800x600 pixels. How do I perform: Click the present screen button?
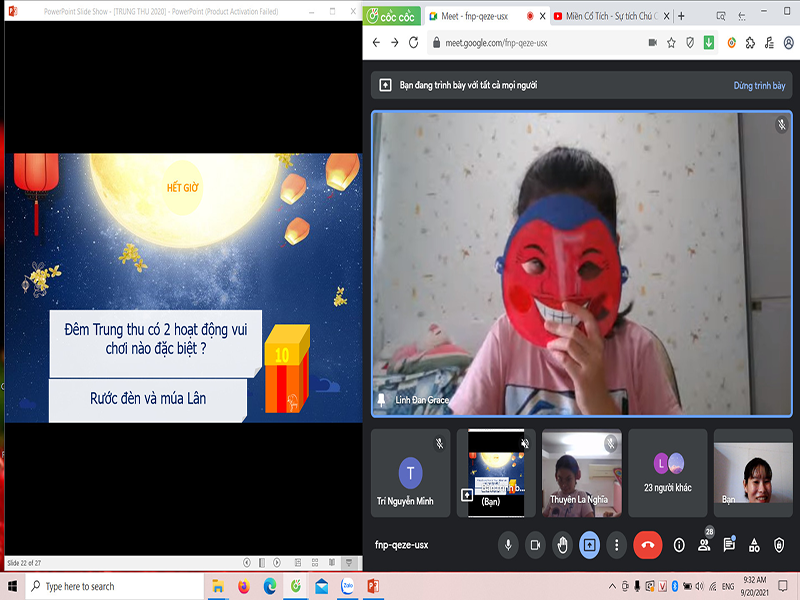[589, 544]
